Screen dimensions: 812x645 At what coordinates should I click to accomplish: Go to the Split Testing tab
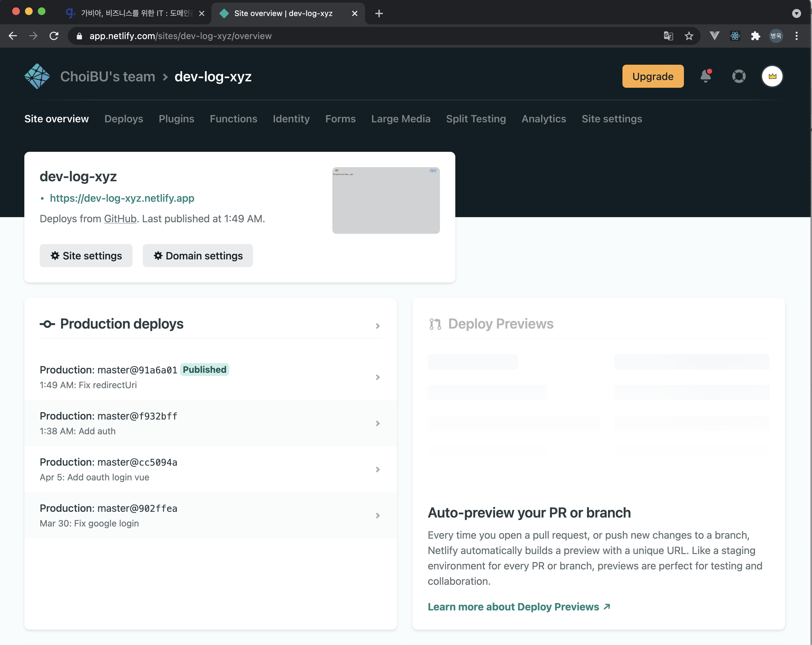(476, 119)
